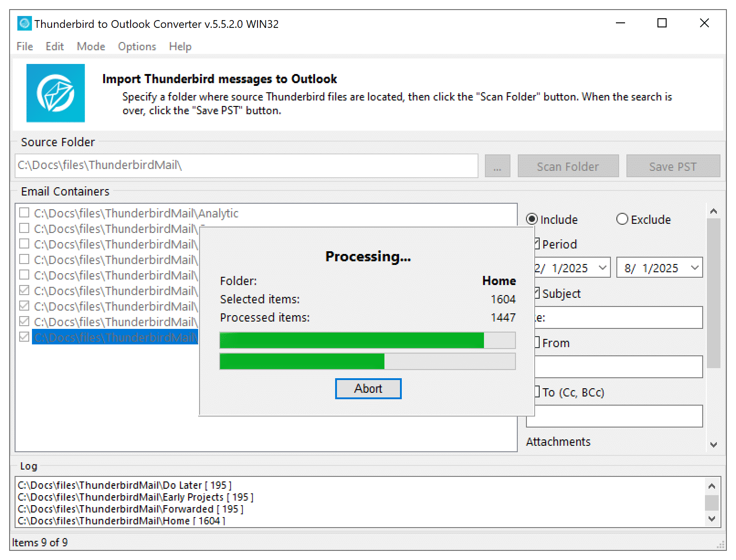Click the Scan Folder button
This screenshot has width=736, height=560.
tap(568, 166)
